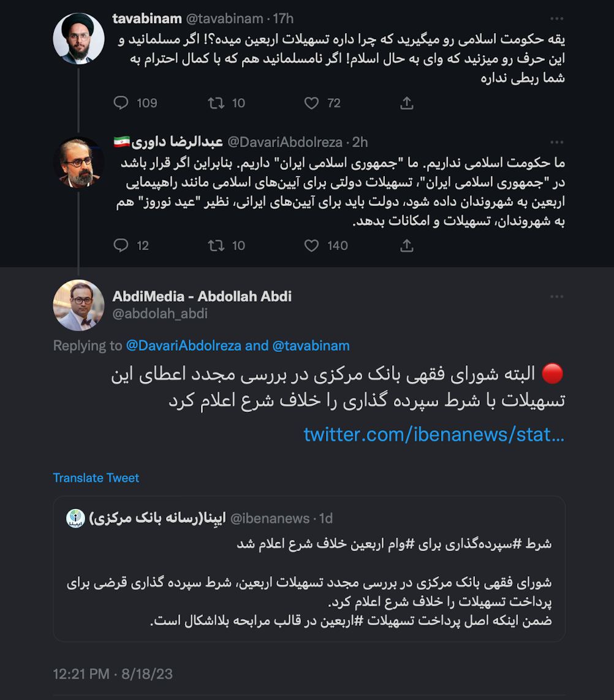View AbdiMedia Abdollah Abdi profile picture

[78, 305]
